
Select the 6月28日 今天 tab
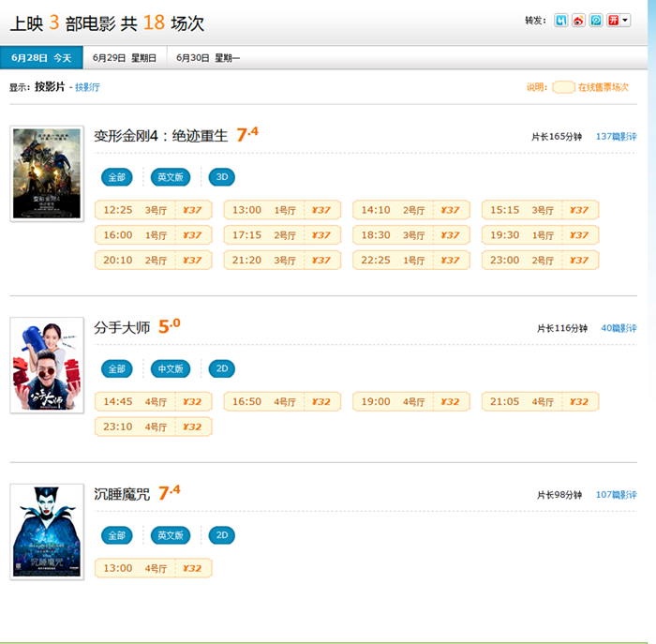(x=41, y=58)
